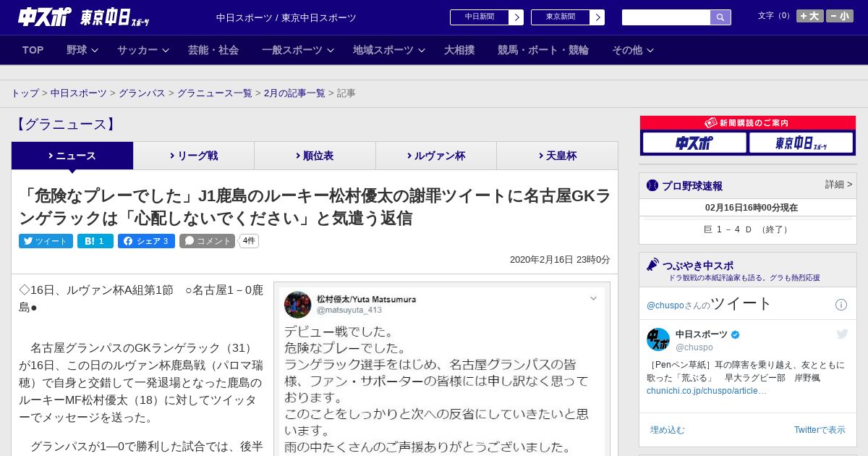Click the つぶやき中スポ megaphone icon

pos(653,265)
